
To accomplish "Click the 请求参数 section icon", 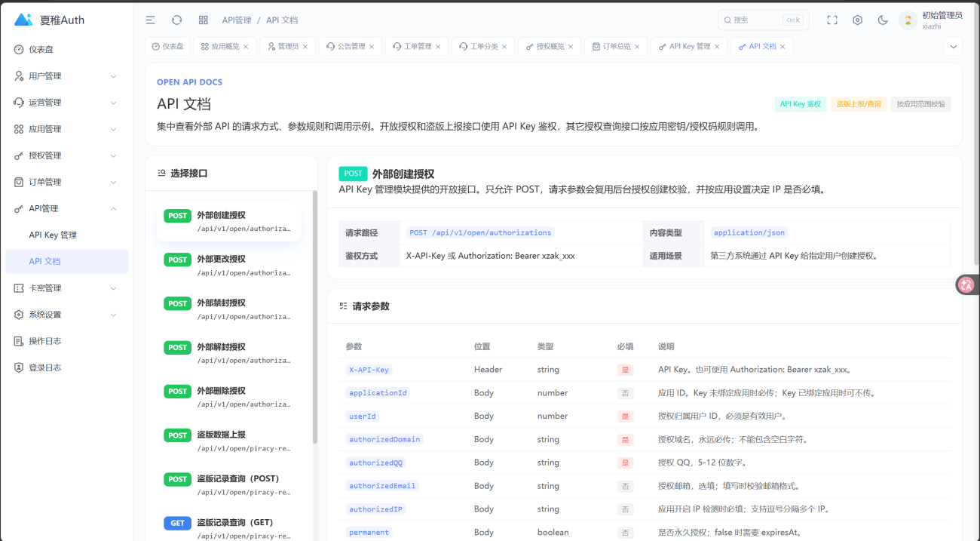I will 344,306.
